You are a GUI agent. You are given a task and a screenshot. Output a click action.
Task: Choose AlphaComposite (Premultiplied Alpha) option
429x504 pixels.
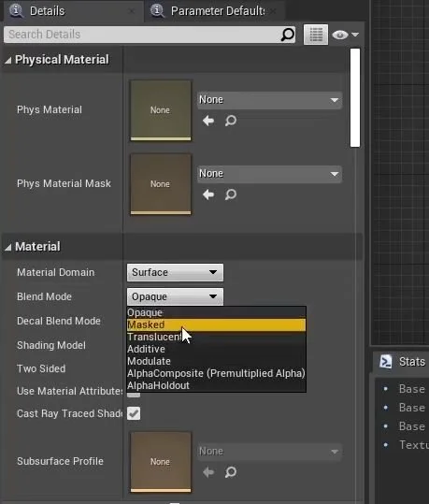[216, 373]
